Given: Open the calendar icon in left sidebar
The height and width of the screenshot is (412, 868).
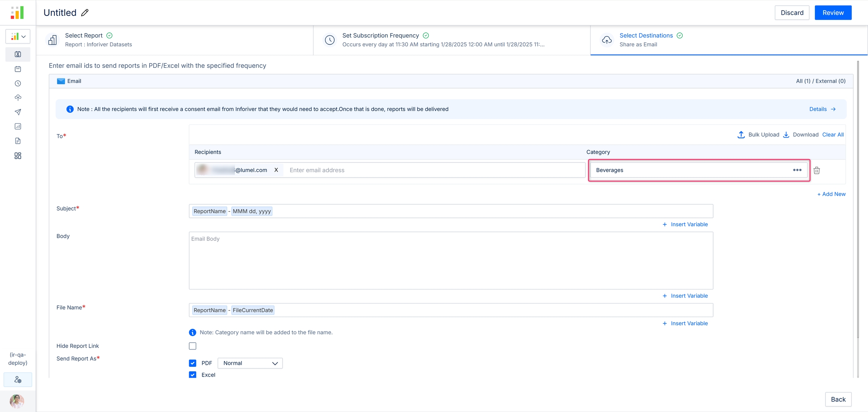Looking at the screenshot, I should (x=18, y=69).
